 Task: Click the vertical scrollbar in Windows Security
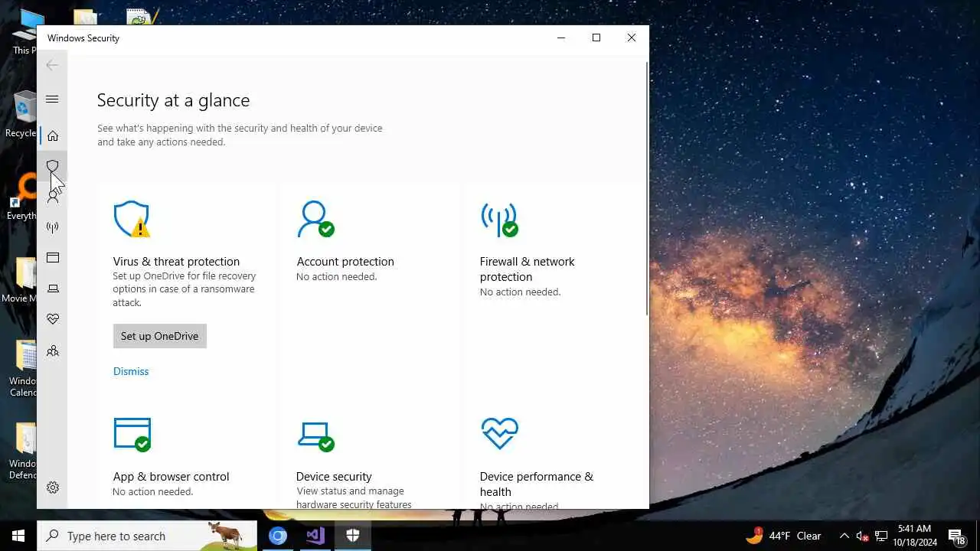(x=646, y=187)
